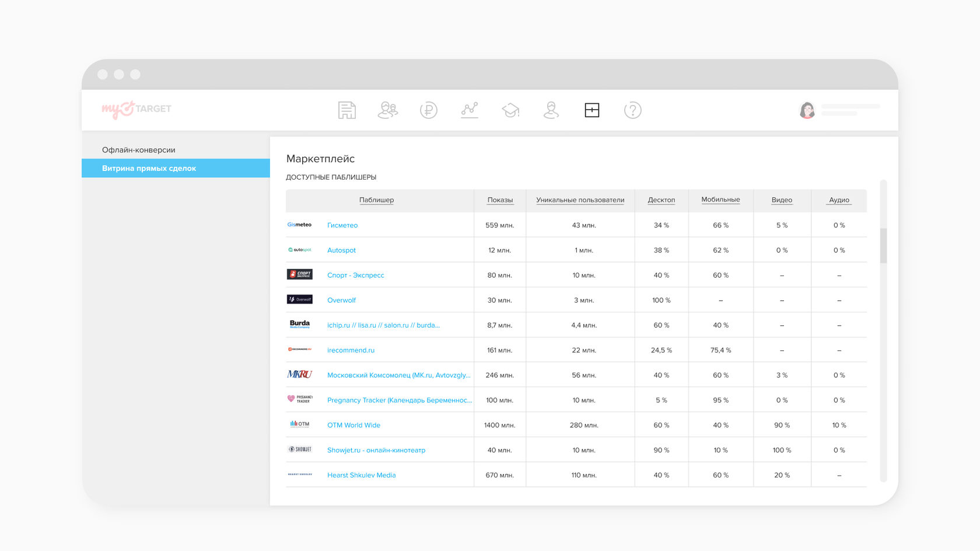This screenshot has height=551, width=980.
Task: Open the user avatar account menu
Action: 807,110
